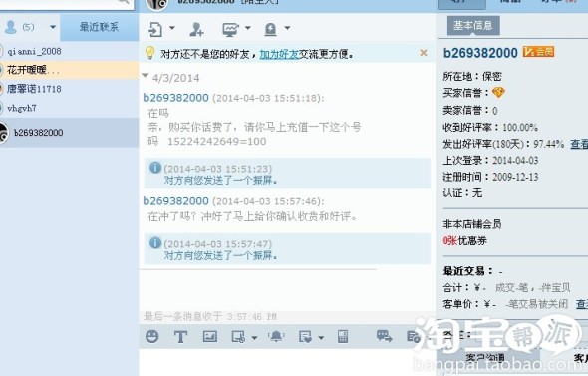The height and width of the screenshot is (376, 588).
Task: Click the 加为好友 link
Action: click(279, 54)
